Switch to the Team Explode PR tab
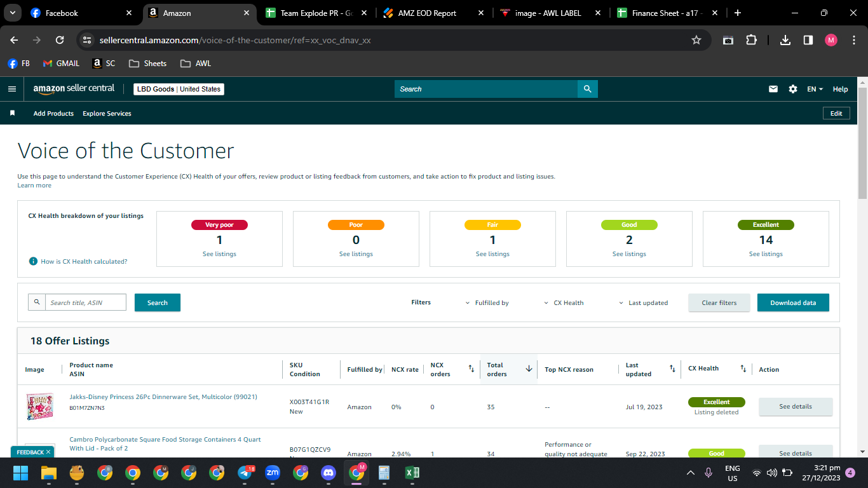Screen dimensions: 868x488 (x=316, y=13)
